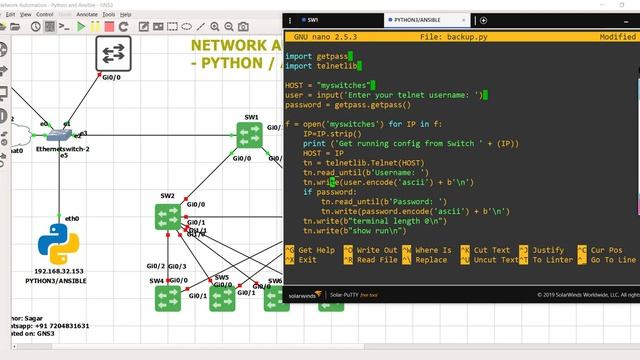
Task: Select the SW4 switch node
Action: click(x=168, y=298)
